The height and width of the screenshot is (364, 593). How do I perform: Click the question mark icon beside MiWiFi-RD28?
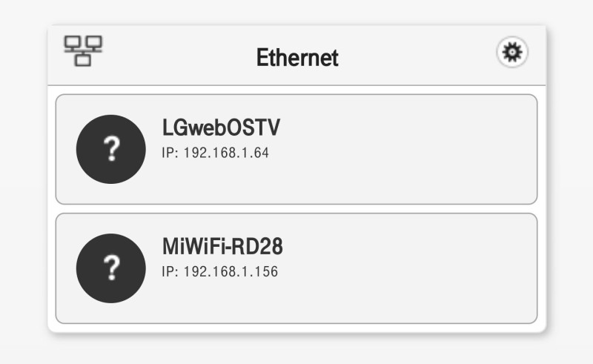[x=110, y=268]
